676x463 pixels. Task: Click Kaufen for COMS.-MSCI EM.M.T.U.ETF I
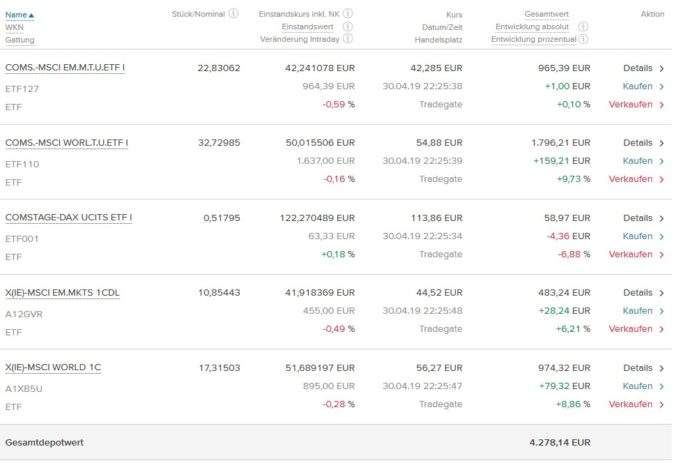tap(643, 86)
